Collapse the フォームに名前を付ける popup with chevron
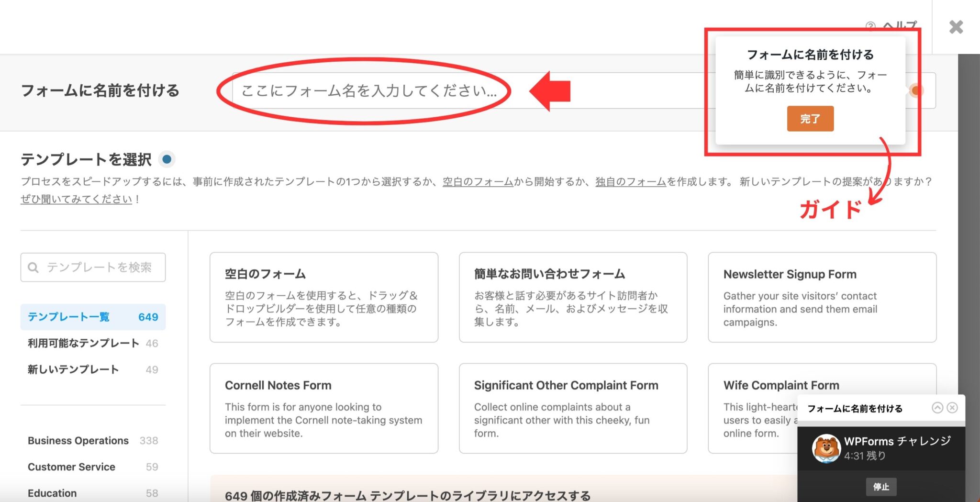 [937, 408]
